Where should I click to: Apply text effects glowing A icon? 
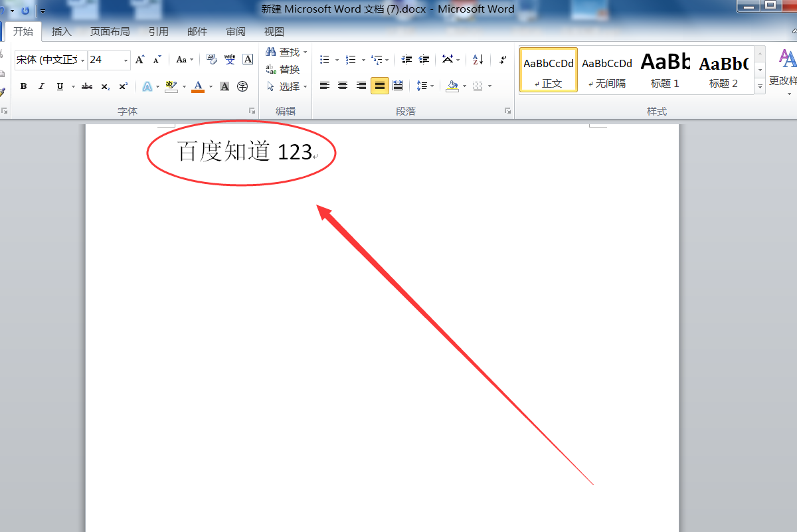pos(147,86)
